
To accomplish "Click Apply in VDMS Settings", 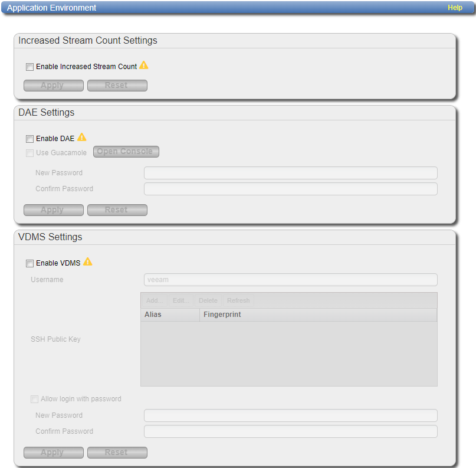I will (54, 453).
